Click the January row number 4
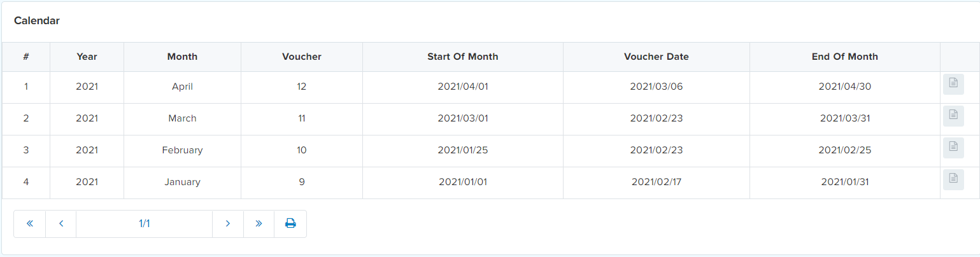 pyautogui.click(x=26, y=182)
